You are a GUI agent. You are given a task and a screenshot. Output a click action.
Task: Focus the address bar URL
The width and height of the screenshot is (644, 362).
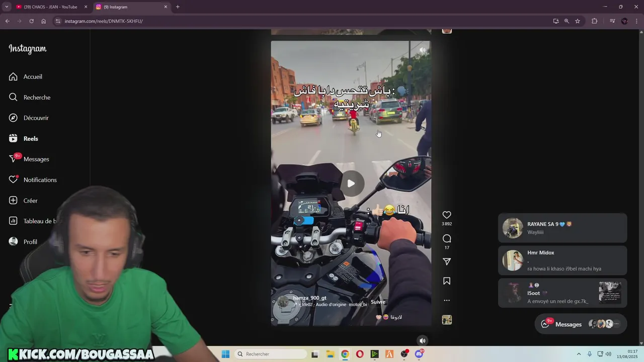click(104, 21)
